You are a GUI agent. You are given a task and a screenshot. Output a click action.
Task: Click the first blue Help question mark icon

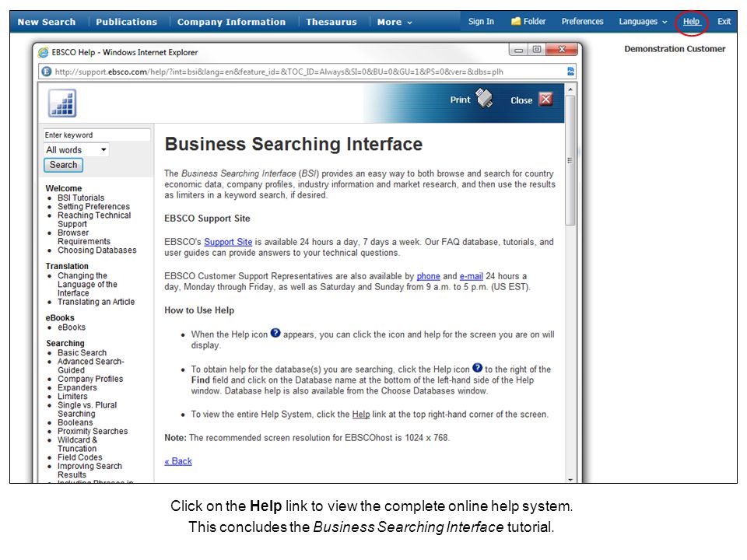[275, 333]
